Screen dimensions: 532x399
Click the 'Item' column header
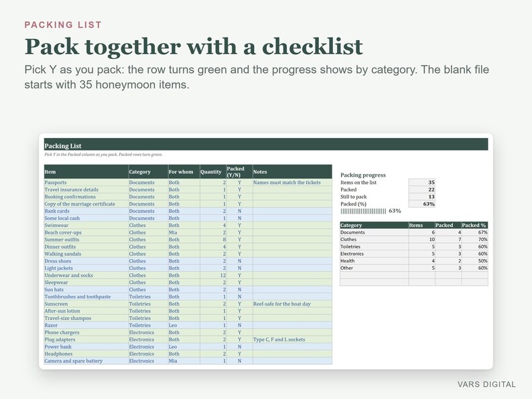point(86,172)
